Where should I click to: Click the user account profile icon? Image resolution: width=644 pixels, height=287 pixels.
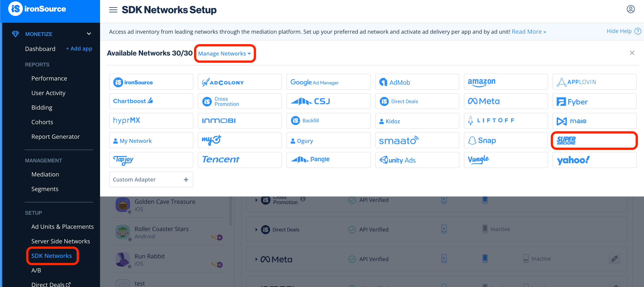click(x=630, y=10)
